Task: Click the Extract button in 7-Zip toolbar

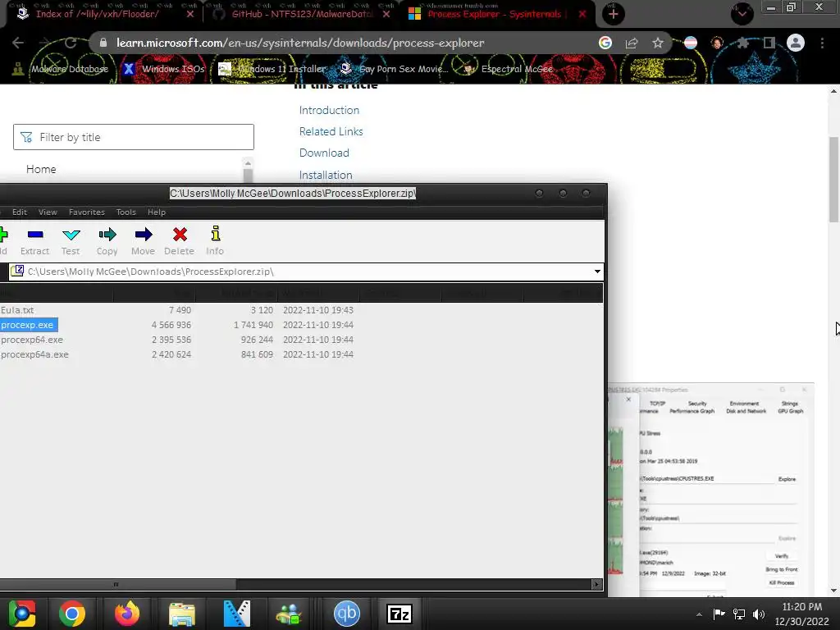Action: click(x=34, y=241)
